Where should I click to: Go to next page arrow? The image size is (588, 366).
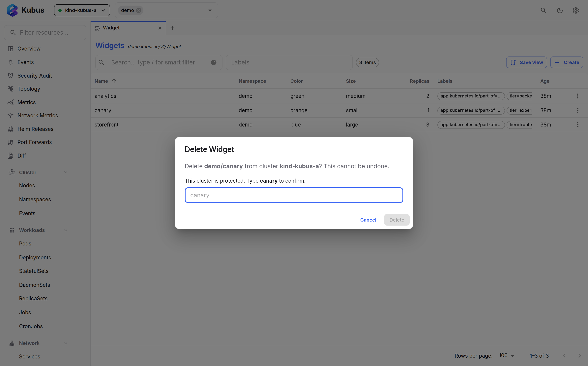pos(579,356)
